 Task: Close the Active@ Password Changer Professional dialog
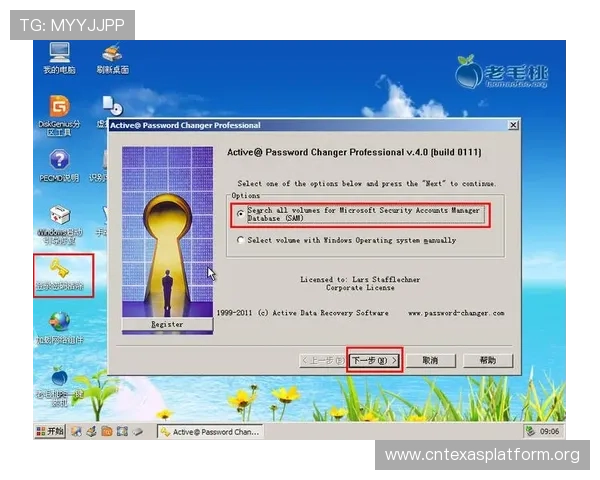tap(513, 125)
